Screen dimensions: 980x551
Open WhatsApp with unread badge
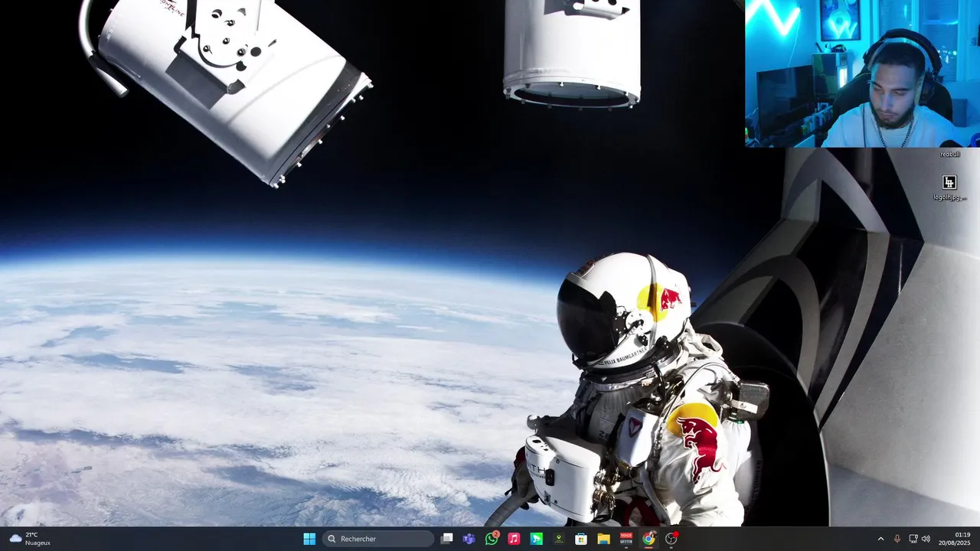(492, 539)
